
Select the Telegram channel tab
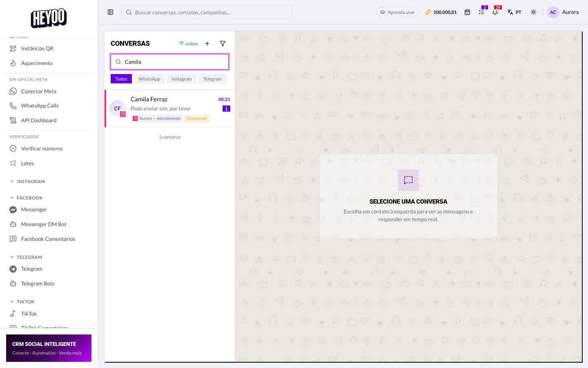point(212,79)
